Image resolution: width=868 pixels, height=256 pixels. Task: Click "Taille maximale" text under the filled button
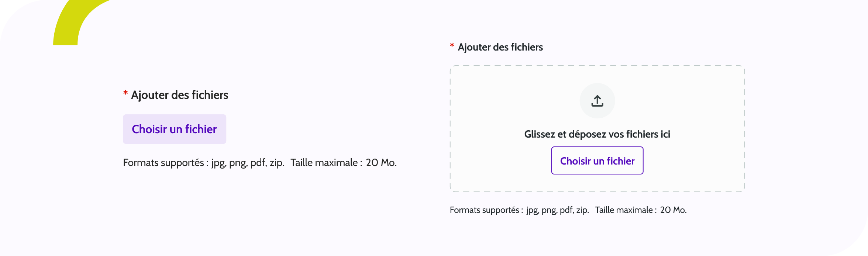[x=324, y=163]
